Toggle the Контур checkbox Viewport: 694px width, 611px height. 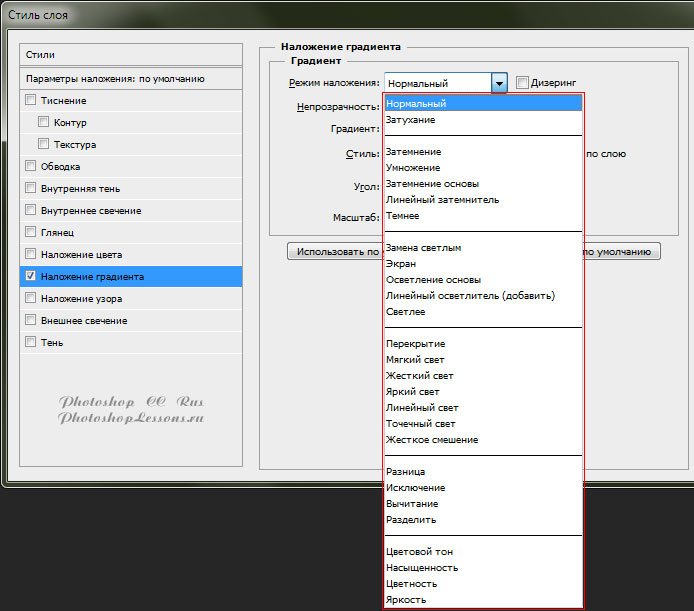[x=44, y=122]
